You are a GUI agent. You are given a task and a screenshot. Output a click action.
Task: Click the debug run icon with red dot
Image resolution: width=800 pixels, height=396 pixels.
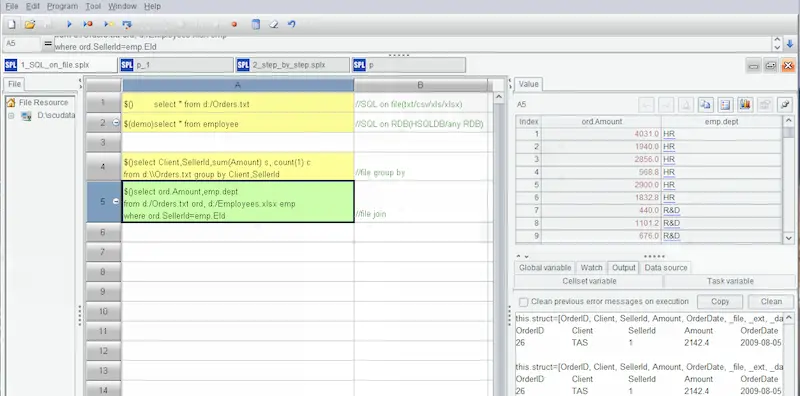(x=88, y=24)
